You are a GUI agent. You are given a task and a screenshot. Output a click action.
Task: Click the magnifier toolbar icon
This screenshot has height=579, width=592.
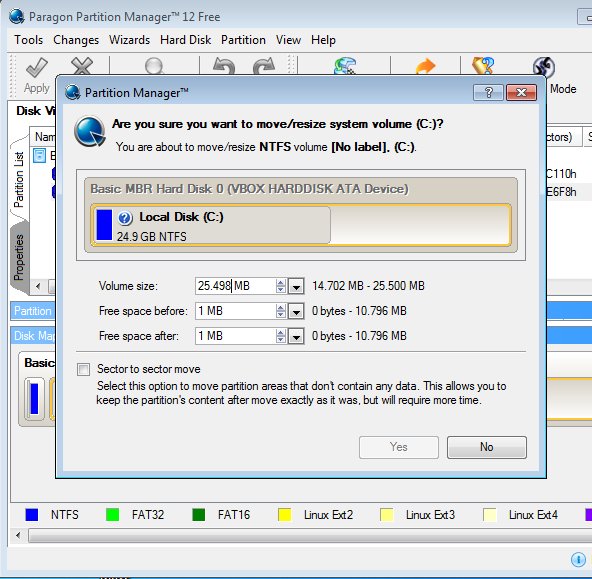(154, 66)
